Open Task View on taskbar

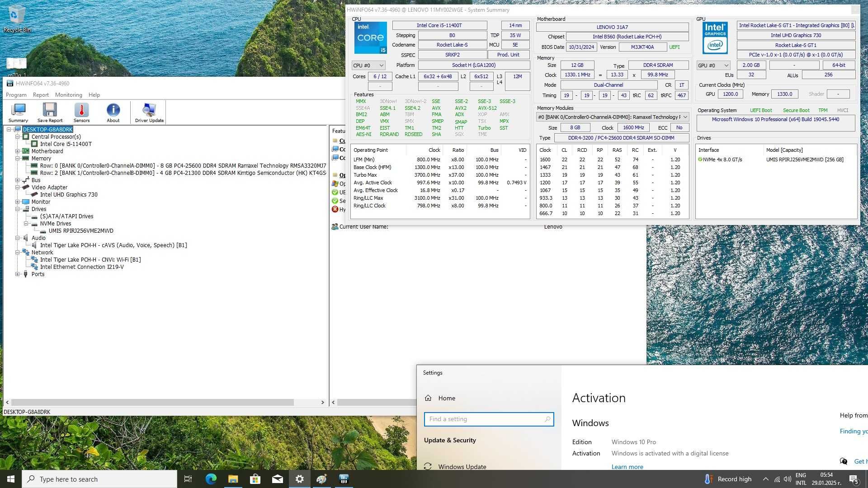tap(188, 479)
